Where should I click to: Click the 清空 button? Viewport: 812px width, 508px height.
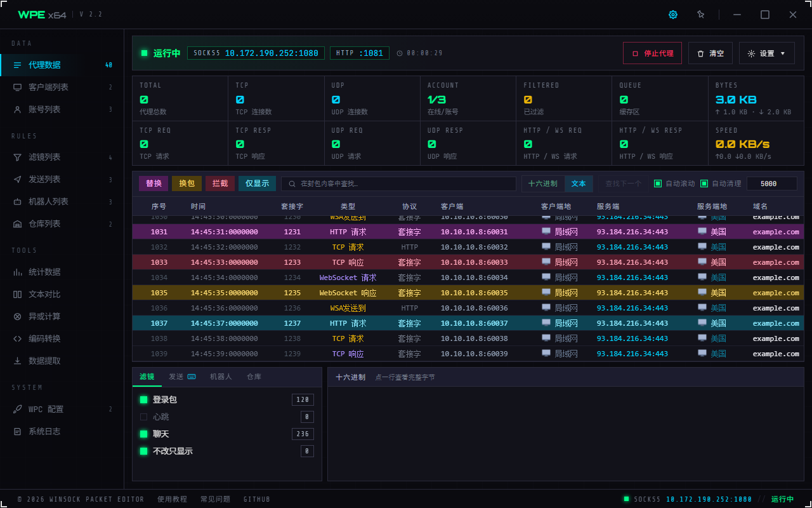click(710, 53)
